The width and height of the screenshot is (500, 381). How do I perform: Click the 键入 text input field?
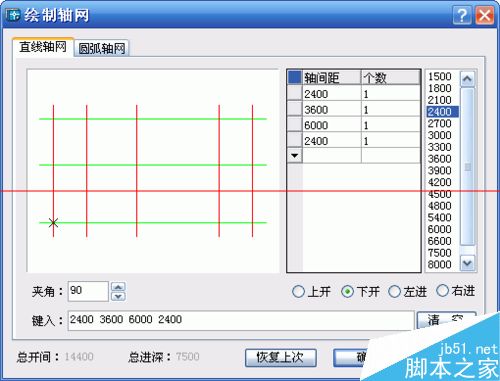coord(241,320)
